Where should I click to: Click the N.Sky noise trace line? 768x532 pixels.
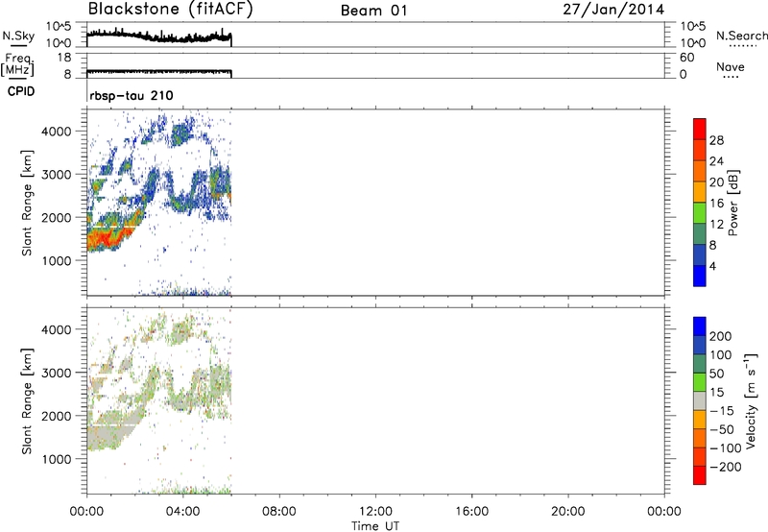click(x=158, y=36)
